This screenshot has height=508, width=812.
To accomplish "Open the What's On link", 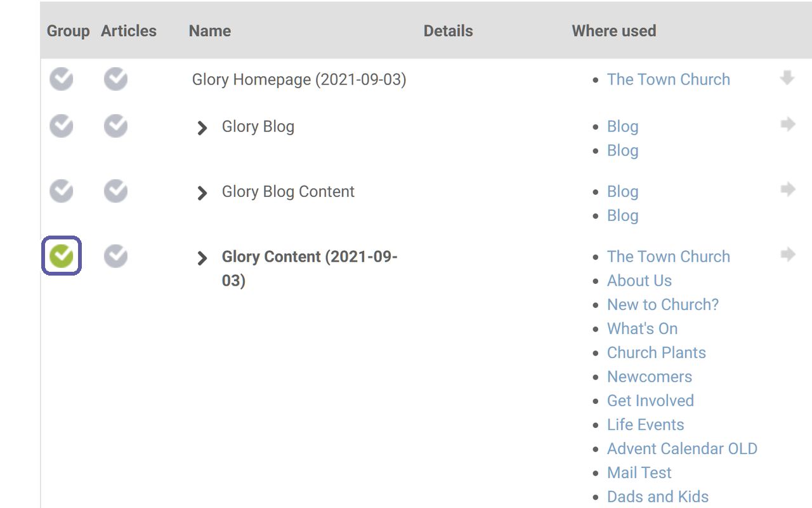I will [x=643, y=329].
